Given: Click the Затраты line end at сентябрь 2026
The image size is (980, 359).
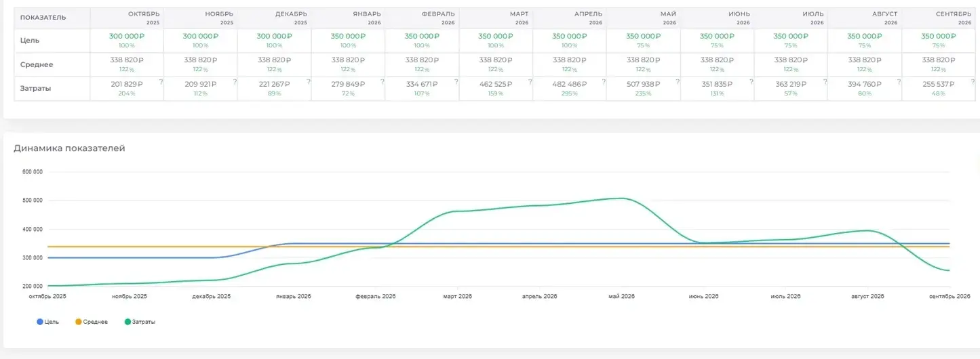Looking at the screenshot, I should pyautogui.click(x=949, y=270).
